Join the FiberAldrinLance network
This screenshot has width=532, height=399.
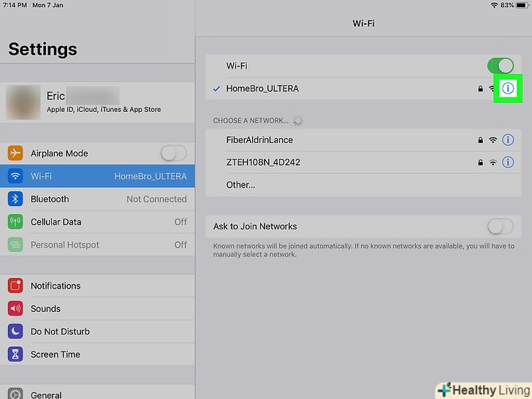click(x=363, y=140)
